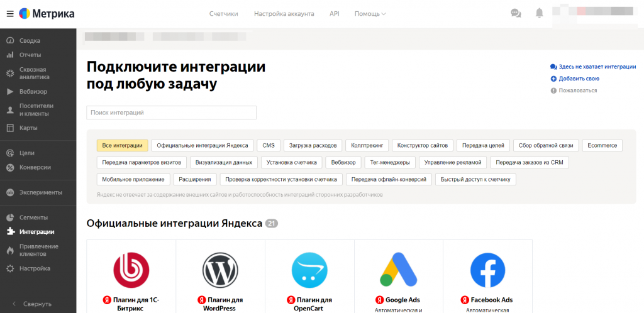Click the WordPress logo
The image size is (644, 313).
coord(220,270)
